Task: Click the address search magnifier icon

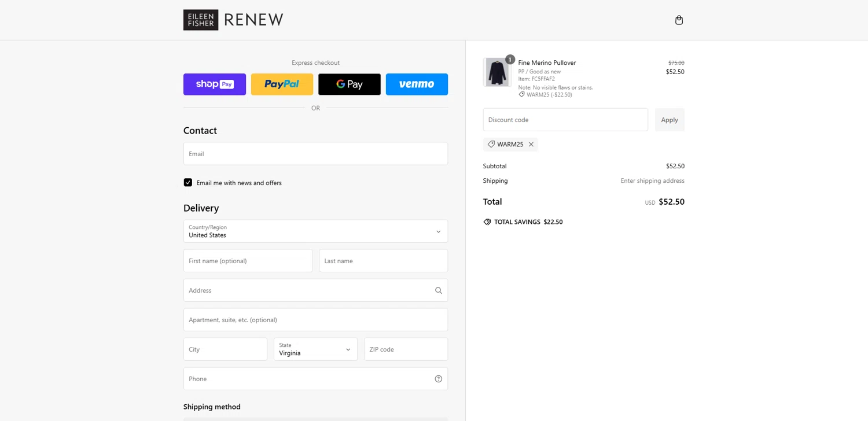Action: pos(439,290)
